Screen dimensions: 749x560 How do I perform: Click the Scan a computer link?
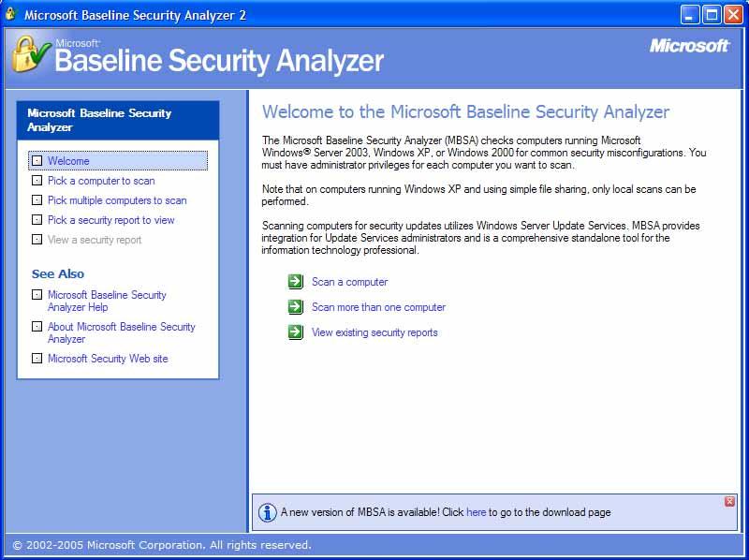click(x=349, y=282)
